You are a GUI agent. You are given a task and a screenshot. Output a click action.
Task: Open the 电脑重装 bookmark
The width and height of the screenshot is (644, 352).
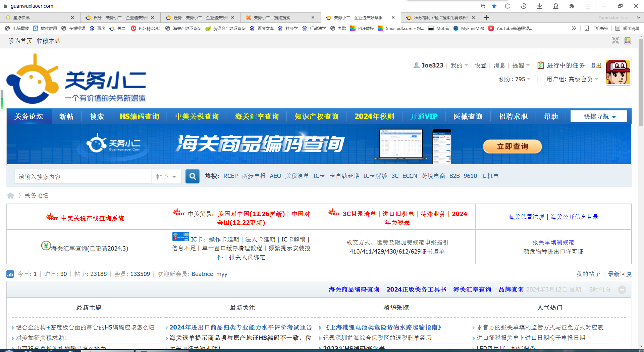(17, 29)
